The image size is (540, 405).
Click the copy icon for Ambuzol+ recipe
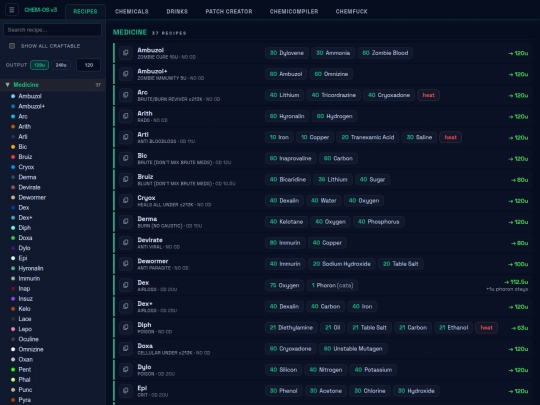coord(126,74)
